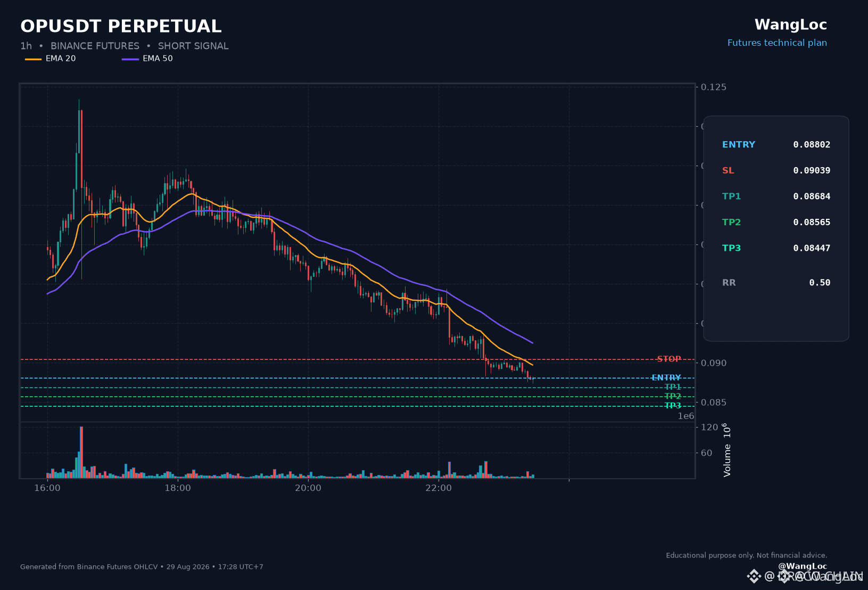The height and width of the screenshot is (590, 868).
Task: Click the orange EMA 20 legend line sample
Action: pos(33,59)
